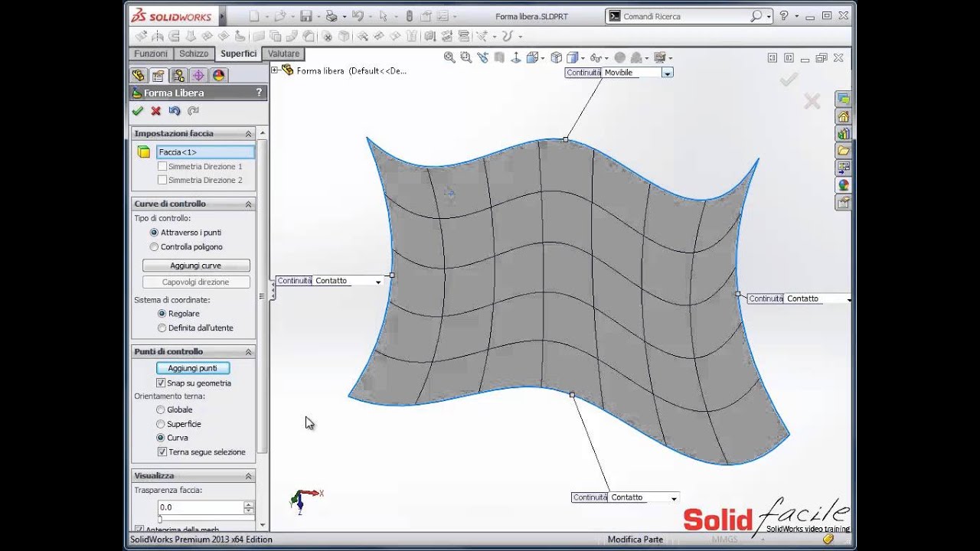The height and width of the screenshot is (551, 980).
Task: Open the FeatureManager design tree tab icon
Action: [138, 75]
